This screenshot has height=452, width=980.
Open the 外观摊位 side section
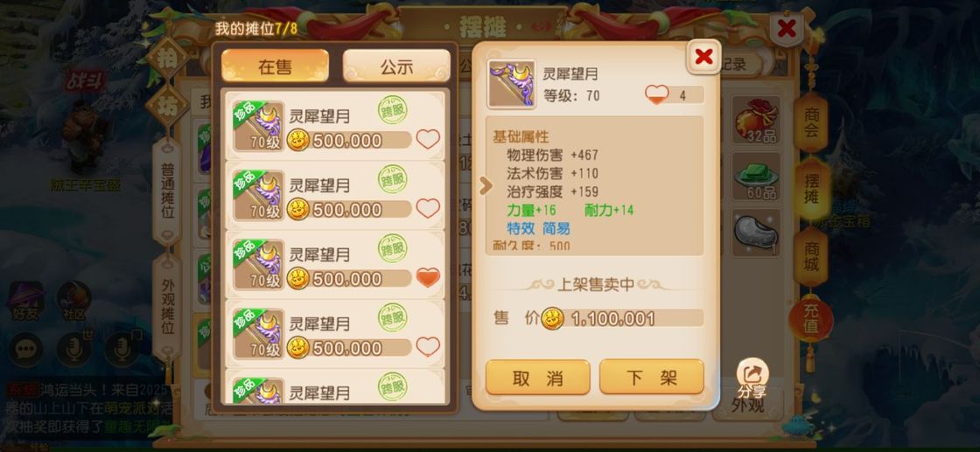pyautogui.click(x=167, y=307)
